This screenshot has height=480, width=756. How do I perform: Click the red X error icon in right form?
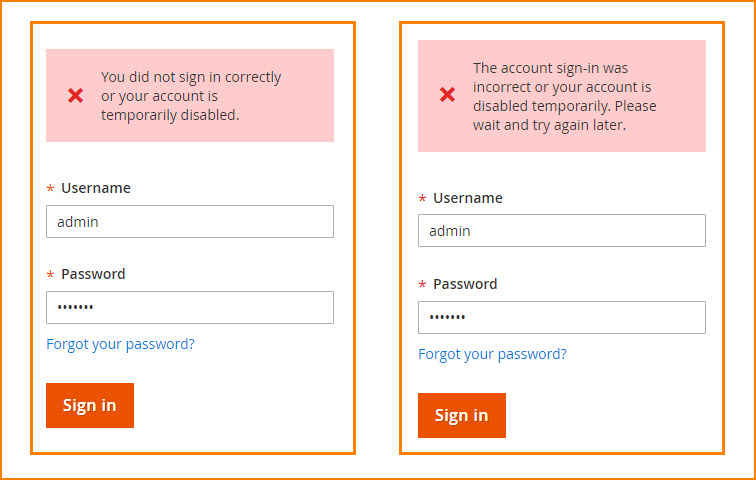447,96
